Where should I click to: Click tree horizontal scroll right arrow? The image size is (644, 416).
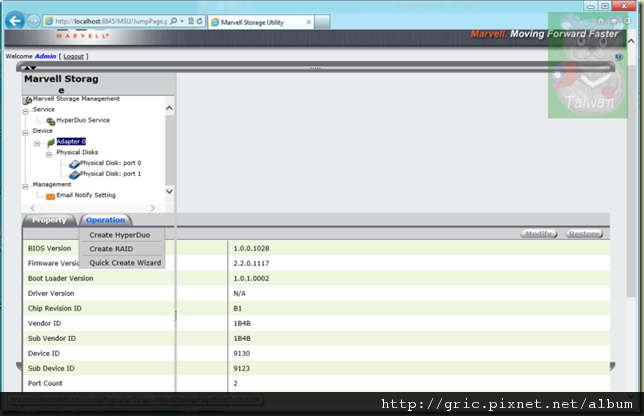pos(153,208)
